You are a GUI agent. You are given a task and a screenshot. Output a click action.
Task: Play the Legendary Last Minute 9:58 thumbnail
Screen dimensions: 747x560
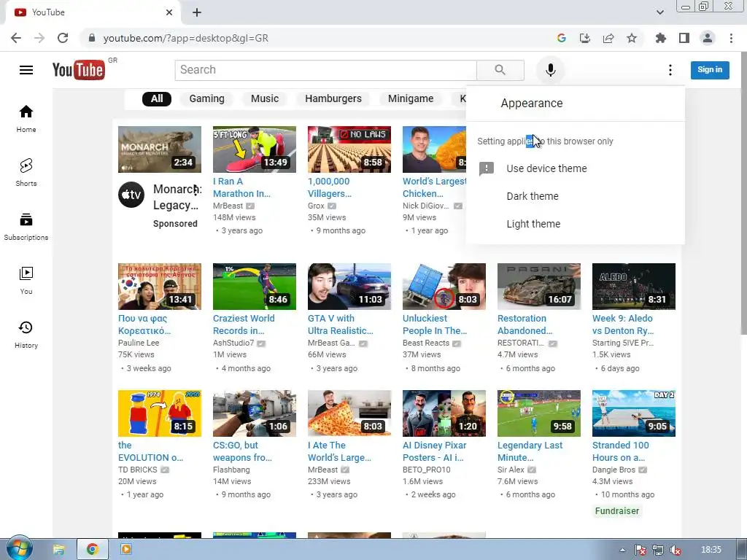pos(539,413)
